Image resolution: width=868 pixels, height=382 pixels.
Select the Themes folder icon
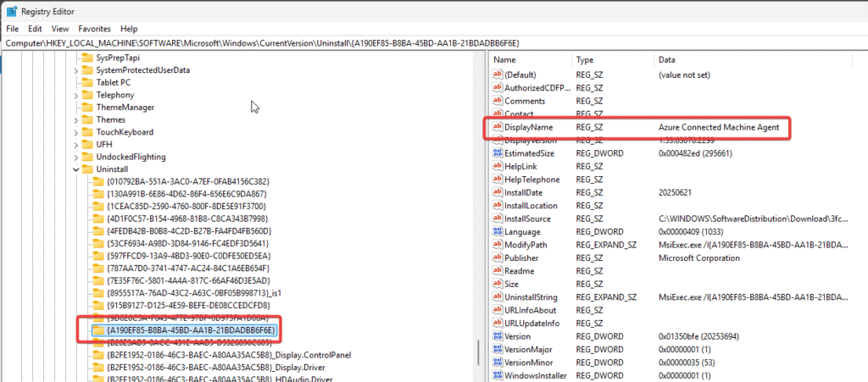point(87,119)
